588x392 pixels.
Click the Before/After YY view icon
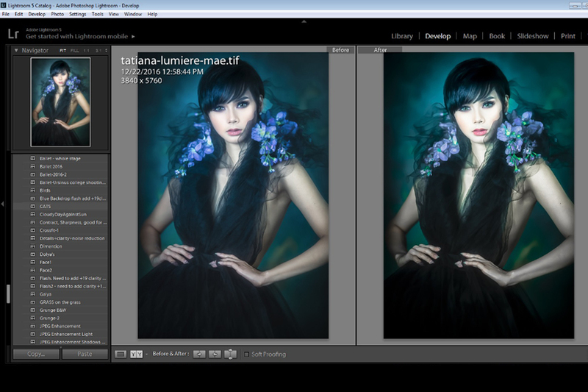136,354
